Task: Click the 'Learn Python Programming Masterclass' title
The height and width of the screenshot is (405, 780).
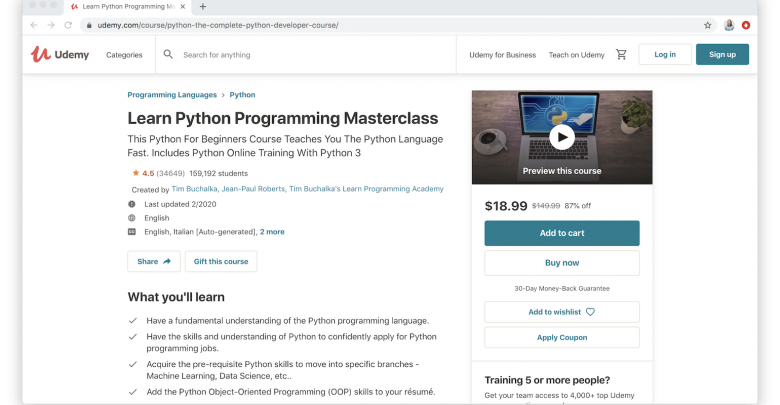Action: click(283, 118)
